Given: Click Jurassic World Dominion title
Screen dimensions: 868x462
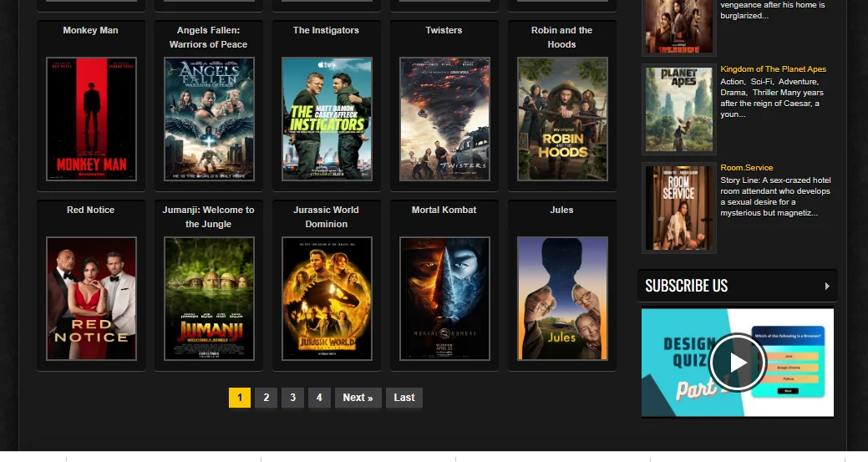Looking at the screenshot, I should tap(326, 217).
